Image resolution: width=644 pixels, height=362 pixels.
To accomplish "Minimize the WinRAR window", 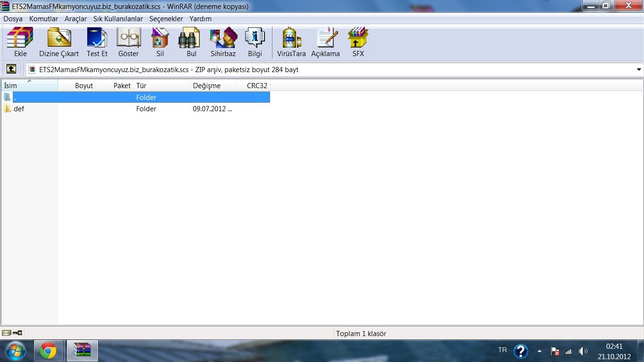I will (590, 5).
